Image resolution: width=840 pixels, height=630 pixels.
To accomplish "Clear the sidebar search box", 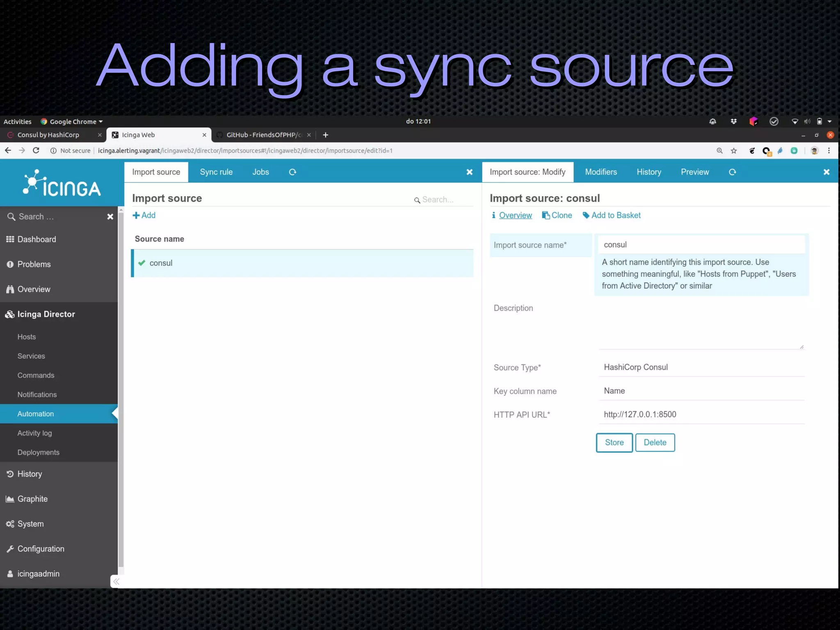I will pos(110,217).
